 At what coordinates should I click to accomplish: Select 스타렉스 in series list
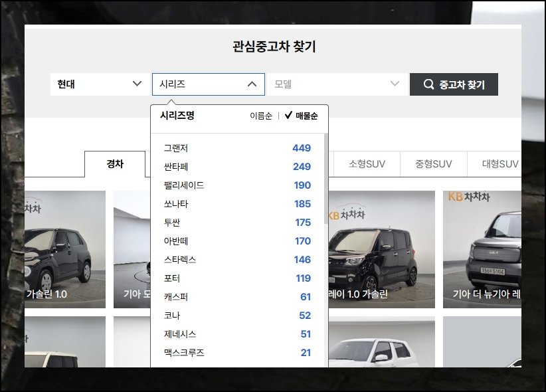[x=237, y=260]
